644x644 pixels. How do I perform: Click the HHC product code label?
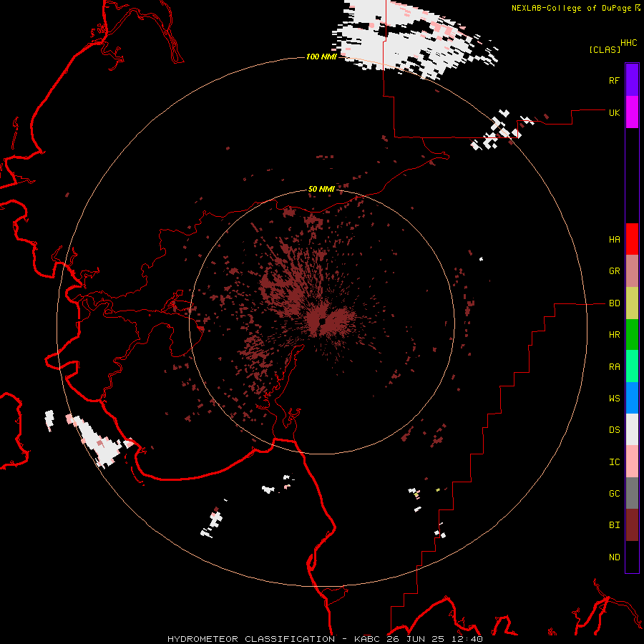629,43
